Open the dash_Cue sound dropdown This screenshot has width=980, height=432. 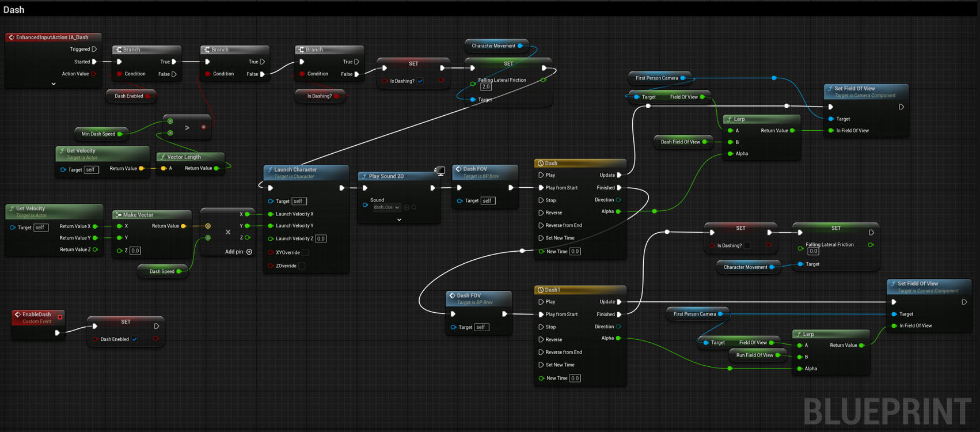(x=386, y=207)
